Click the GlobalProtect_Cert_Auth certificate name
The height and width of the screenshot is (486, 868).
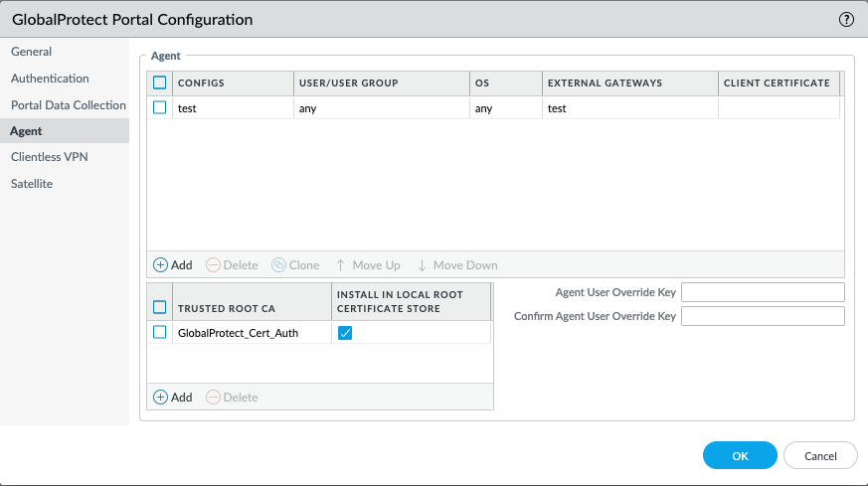(x=238, y=333)
